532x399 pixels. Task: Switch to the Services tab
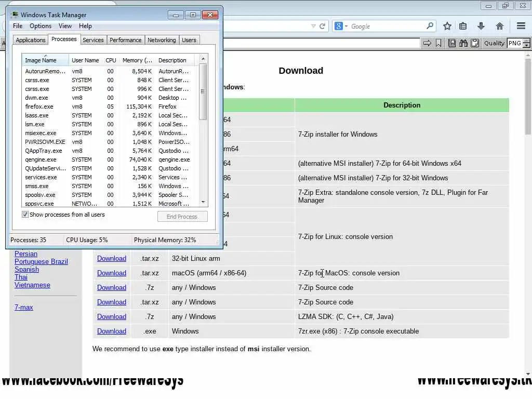click(93, 40)
